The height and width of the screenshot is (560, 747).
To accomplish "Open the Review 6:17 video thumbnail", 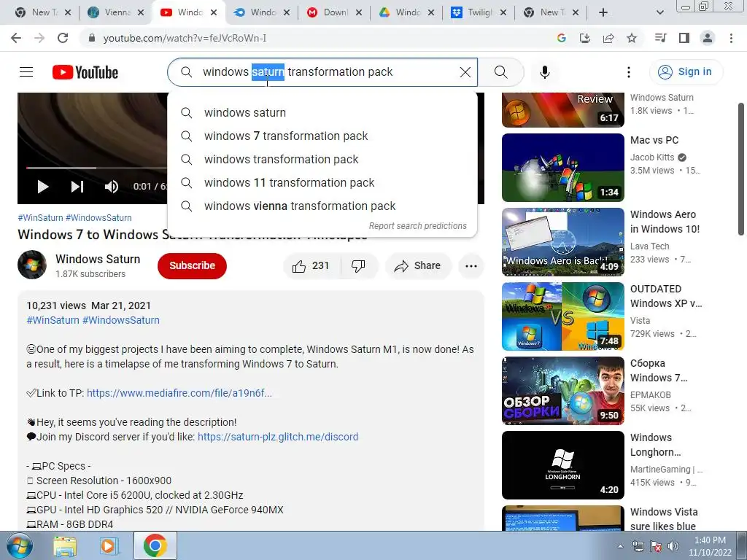I will coord(562,110).
